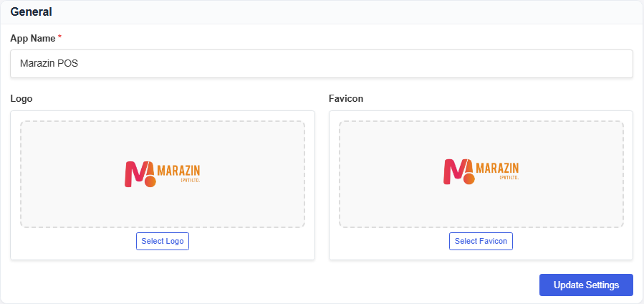This screenshot has width=644, height=304.
Task: Choose the Select Favicon button
Action: [481, 241]
